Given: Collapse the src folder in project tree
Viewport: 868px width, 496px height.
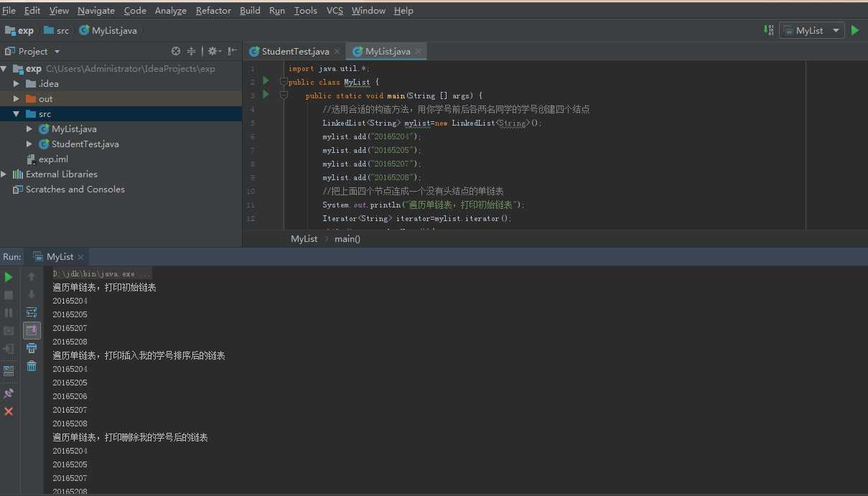Looking at the screenshot, I should pyautogui.click(x=17, y=114).
